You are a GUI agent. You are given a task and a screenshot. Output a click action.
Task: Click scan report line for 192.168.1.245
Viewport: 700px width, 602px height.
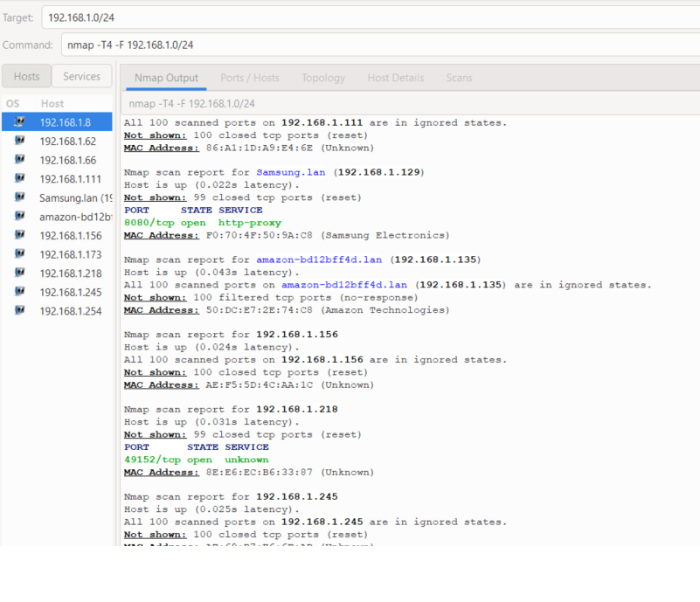tap(231, 496)
